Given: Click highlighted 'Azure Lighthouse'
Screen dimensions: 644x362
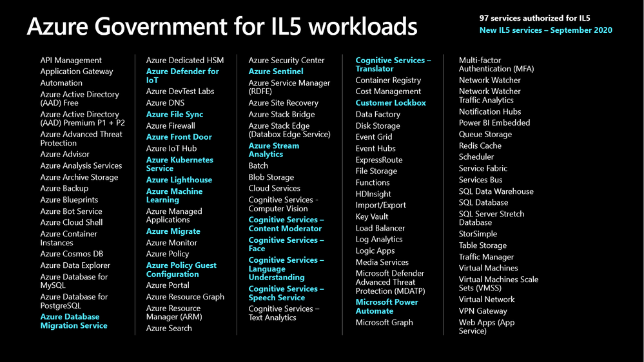Looking at the screenshot, I should tap(179, 180).
